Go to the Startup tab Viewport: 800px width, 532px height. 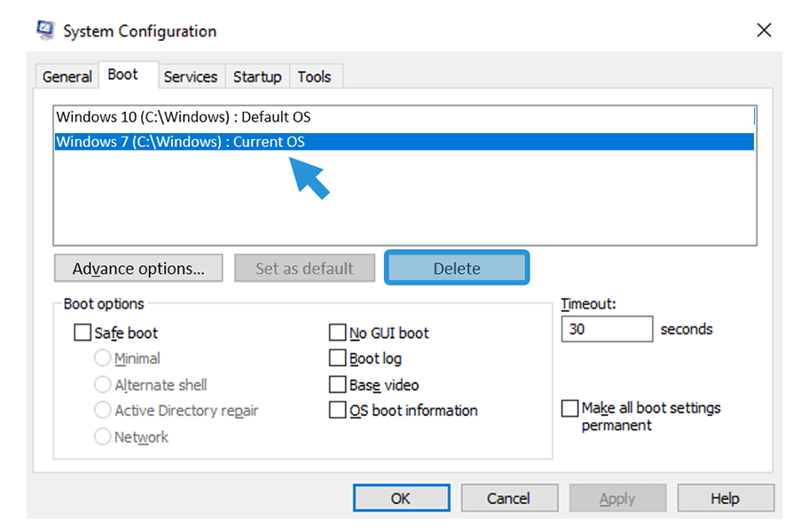tap(257, 76)
